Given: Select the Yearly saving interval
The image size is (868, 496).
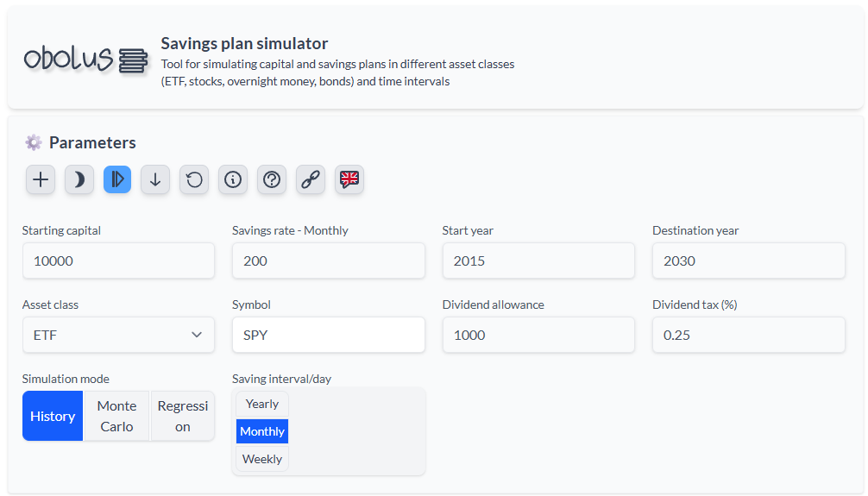Looking at the screenshot, I should click(262, 404).
